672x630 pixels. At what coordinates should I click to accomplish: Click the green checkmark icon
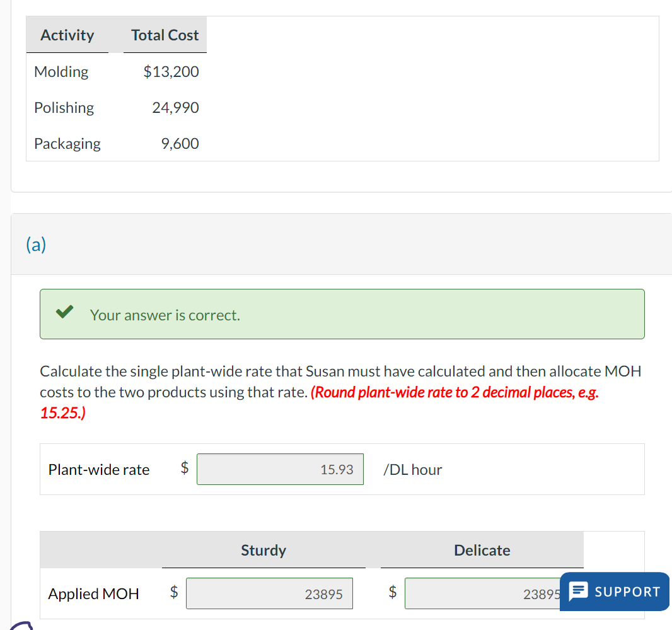64,313
